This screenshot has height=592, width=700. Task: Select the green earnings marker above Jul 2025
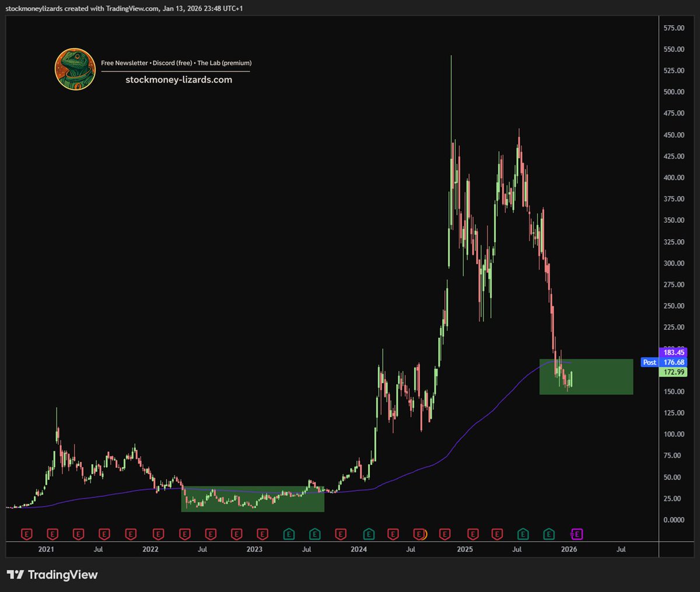523,534
